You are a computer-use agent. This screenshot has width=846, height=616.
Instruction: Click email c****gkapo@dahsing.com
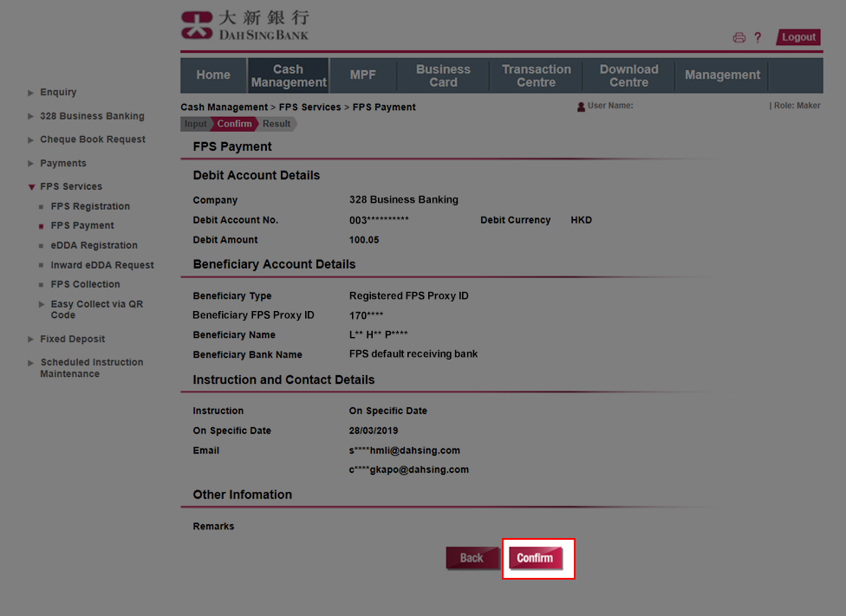pos(408,470)
